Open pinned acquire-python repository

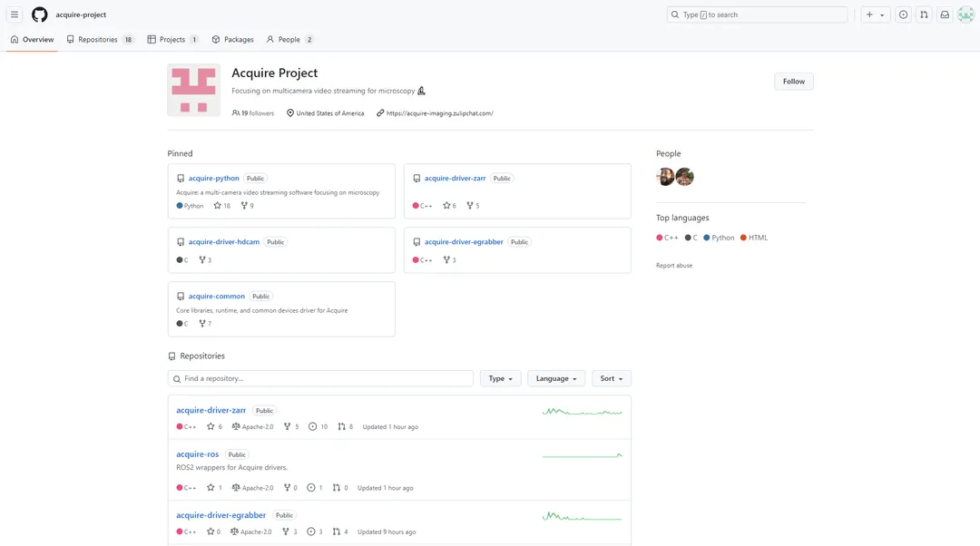[214, 178]
